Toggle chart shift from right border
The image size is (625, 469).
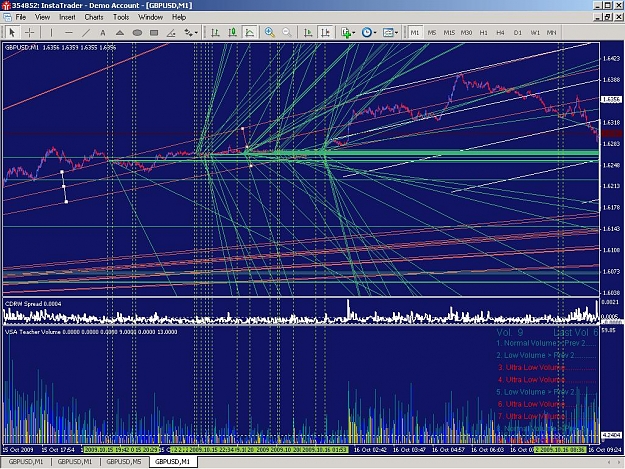tap(325, 33)
